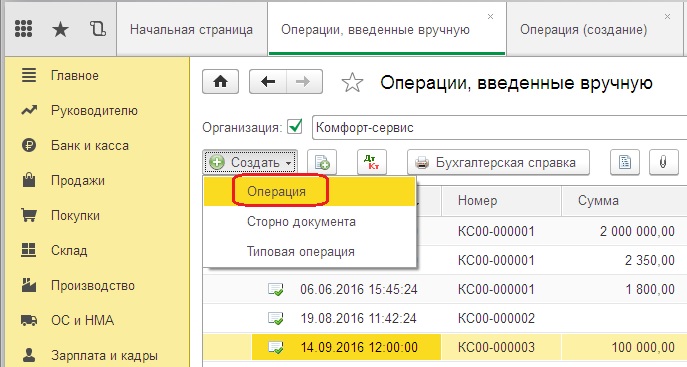The image size is (687, 367).
Task: Print Бухгалтерская справка button
Action: (x=498, y=162)
